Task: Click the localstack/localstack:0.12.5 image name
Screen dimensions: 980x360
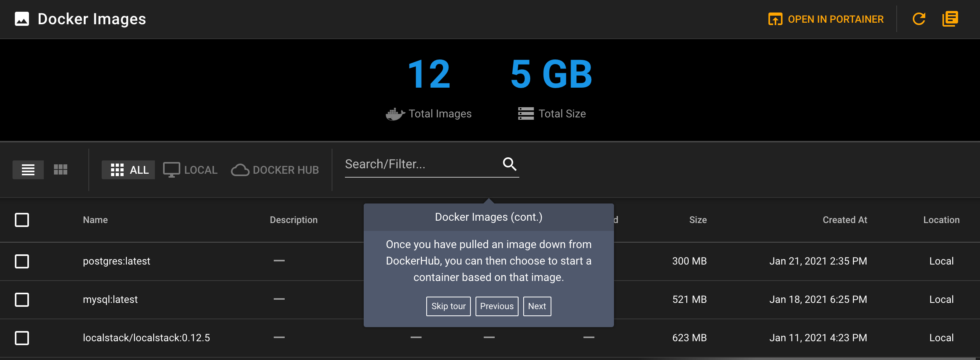Action: click(x=146, y=338)
